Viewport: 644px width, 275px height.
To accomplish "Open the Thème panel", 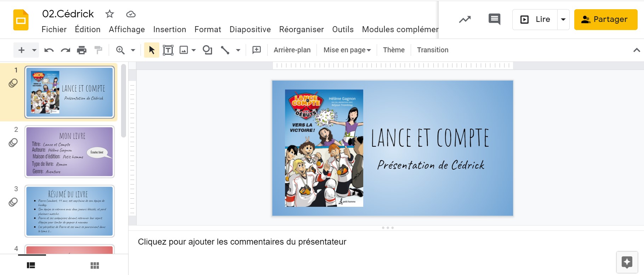I will (x=394, y=50).
